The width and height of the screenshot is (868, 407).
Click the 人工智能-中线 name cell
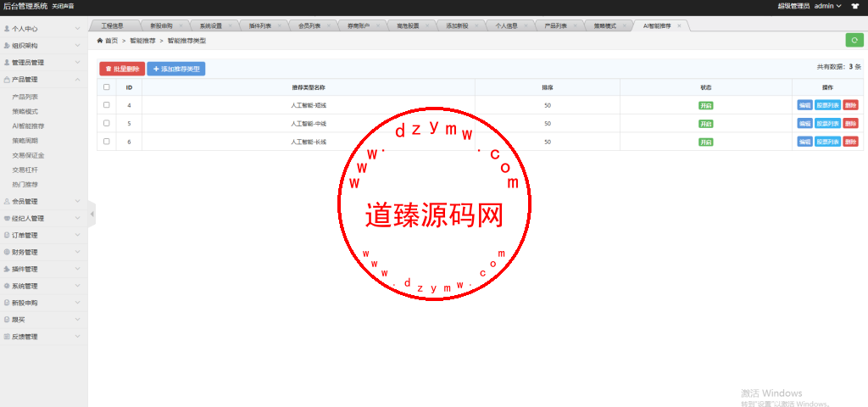click(x=309, y=124)
